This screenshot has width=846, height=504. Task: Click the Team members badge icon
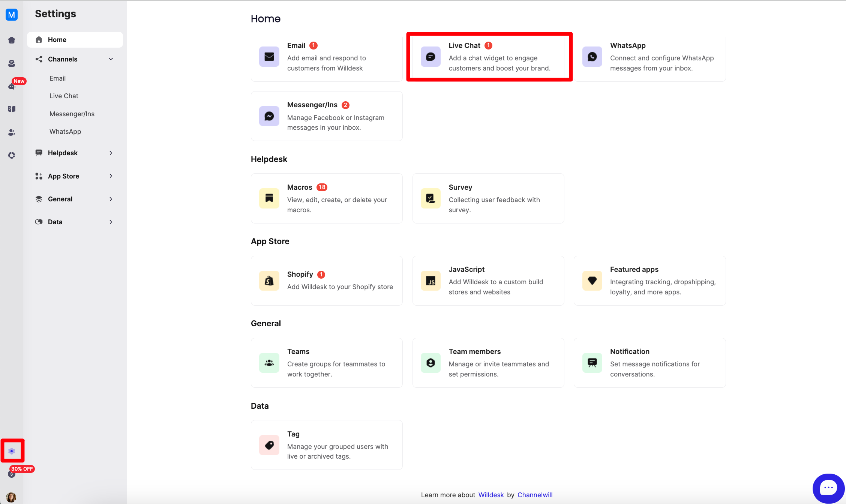[430, 363]
